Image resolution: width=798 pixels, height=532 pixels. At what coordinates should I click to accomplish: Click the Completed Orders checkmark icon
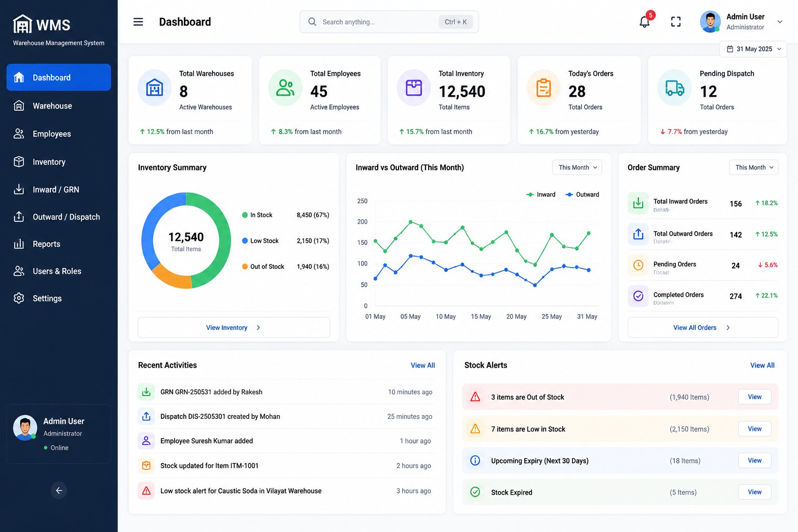639,296
